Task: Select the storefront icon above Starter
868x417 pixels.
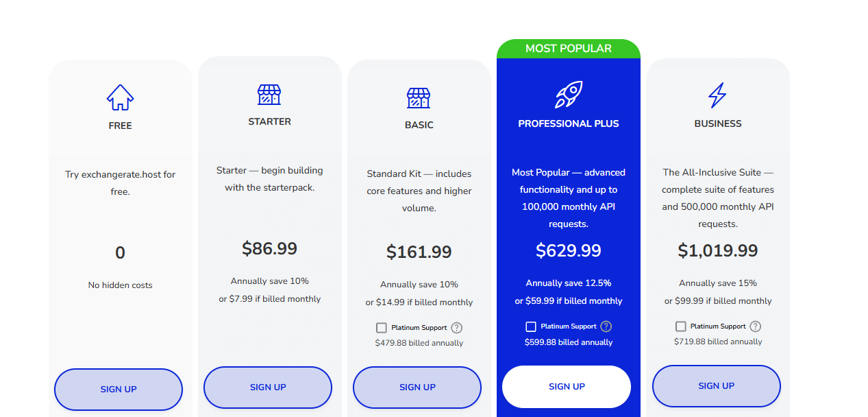Action: [x=269, y=94]
